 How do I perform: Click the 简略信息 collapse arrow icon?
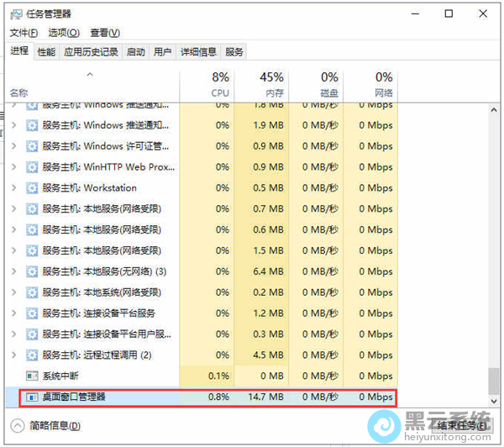tap(18, 425)
